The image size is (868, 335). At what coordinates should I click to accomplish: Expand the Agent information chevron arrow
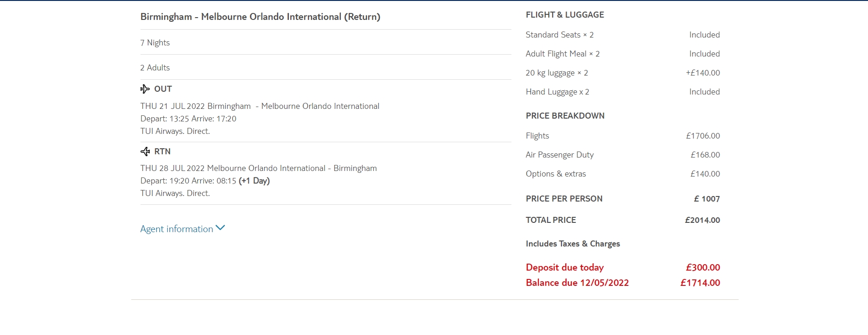pos(220,228)
